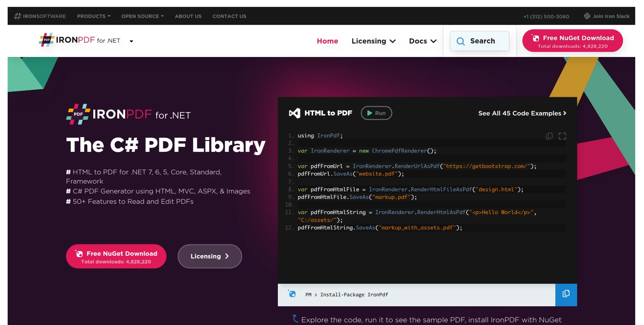Open ABOUT US page
This screenshot has width=644, height=325.
click(188, 16)
